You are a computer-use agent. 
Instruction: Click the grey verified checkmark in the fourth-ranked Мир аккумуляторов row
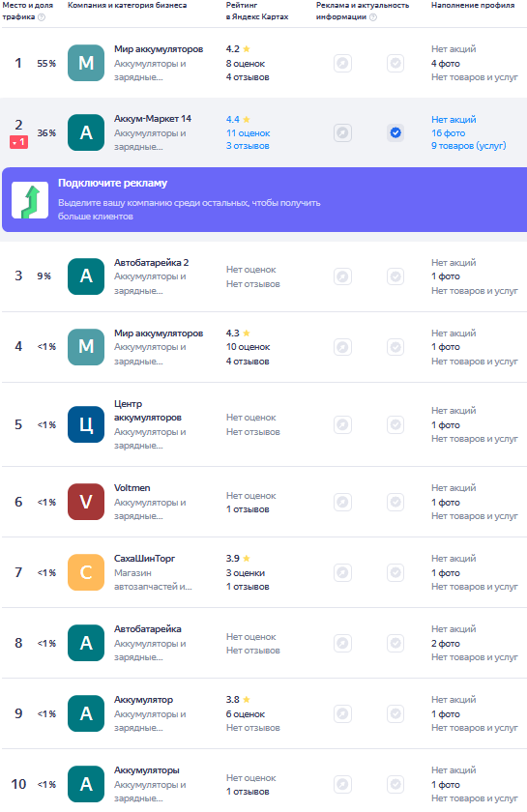click(x=395, y=346)
